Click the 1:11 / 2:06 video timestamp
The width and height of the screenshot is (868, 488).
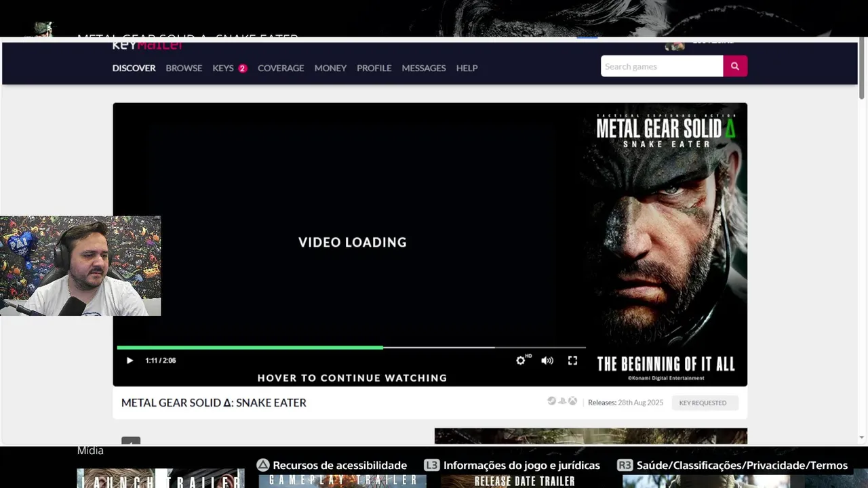pos(160,361)
